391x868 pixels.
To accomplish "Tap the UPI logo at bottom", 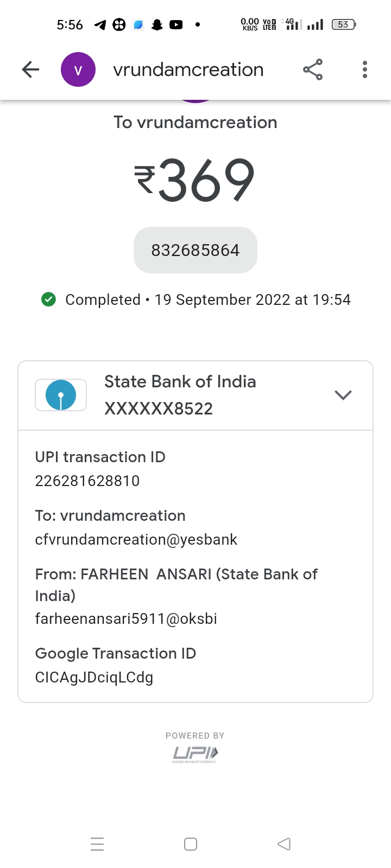I will (x=195, y=753).
